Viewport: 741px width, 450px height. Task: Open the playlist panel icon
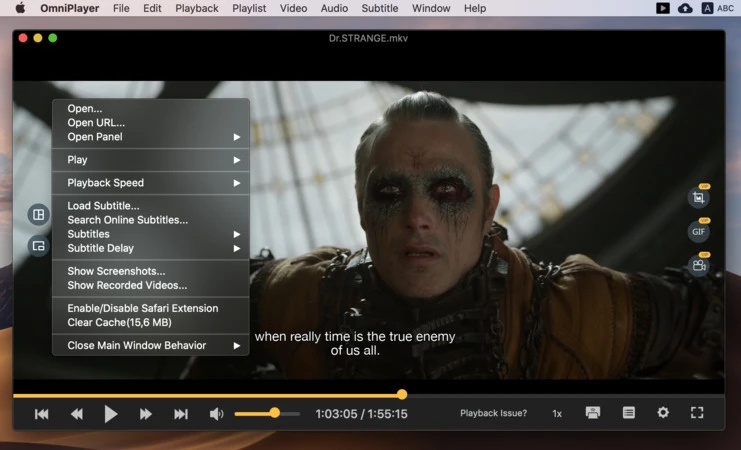(x=628, y=413)
